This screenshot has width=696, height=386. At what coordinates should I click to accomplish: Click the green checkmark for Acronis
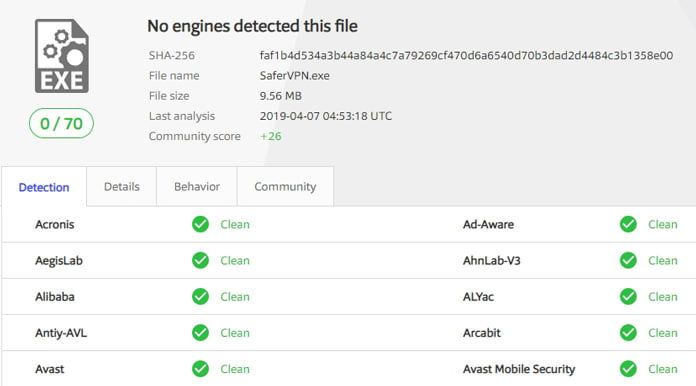200,224
